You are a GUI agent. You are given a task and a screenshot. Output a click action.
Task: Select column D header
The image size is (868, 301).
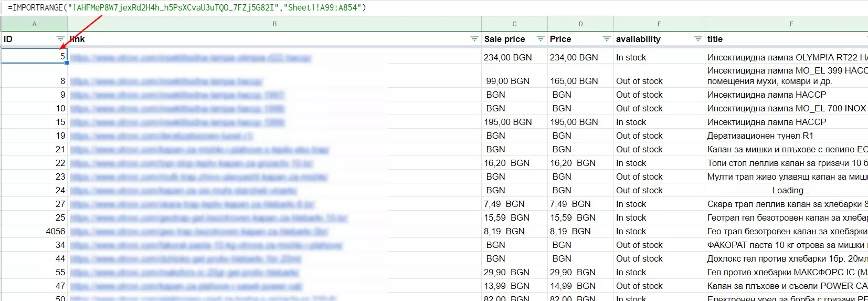pyautogui.click(x=580, y=24)
